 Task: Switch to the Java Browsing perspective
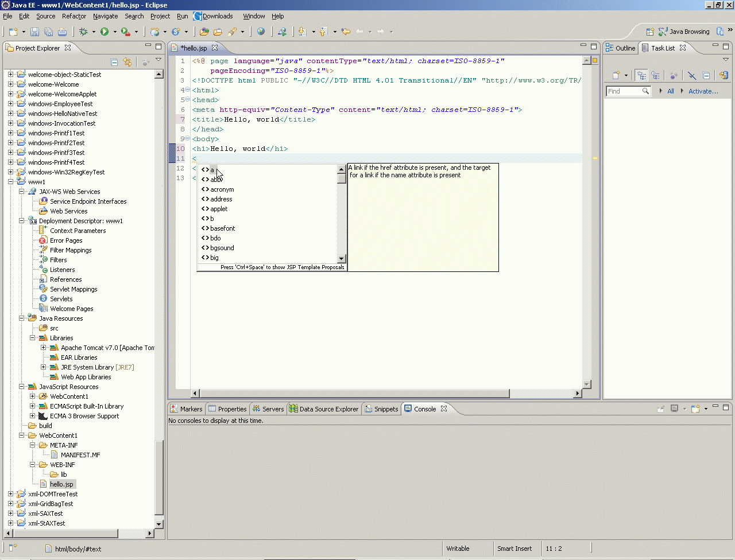click(x=684, y=32)
